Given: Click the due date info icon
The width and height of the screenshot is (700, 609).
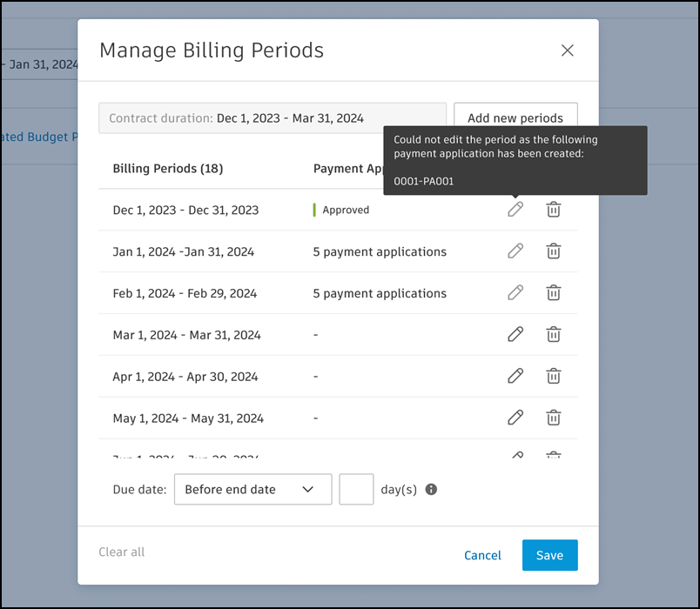Looking at the screenshot, I should point(431,490).
